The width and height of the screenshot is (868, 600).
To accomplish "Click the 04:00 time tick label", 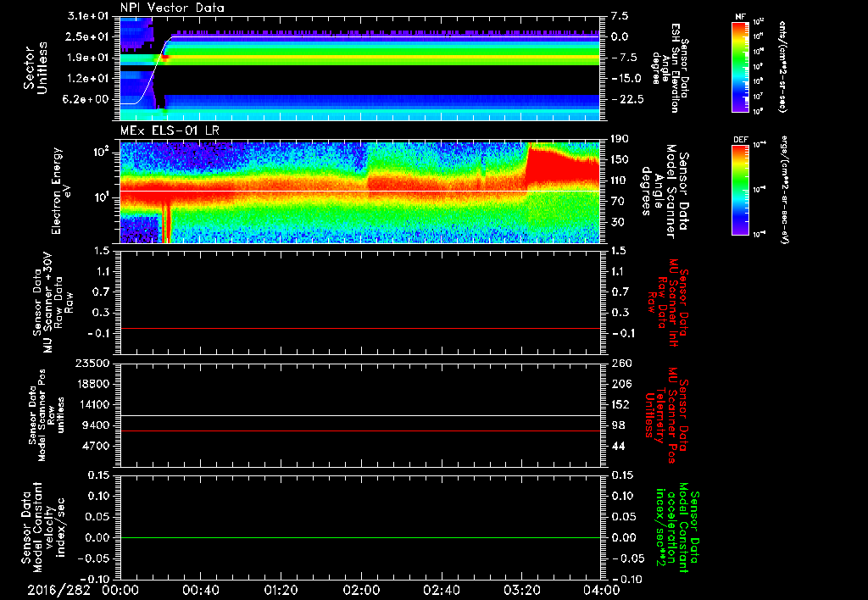I will point(602,590).
